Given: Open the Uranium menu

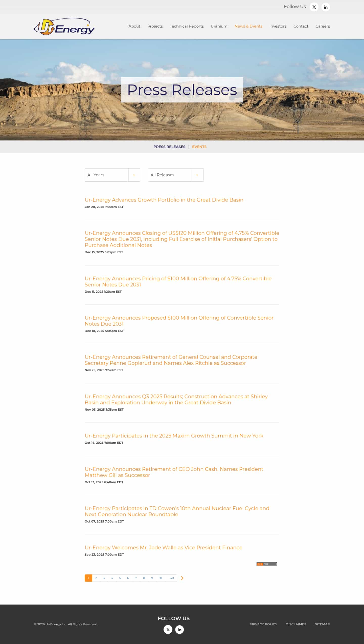Looking at the screenshot, I should pyautogui.click(x=219, y=26).
